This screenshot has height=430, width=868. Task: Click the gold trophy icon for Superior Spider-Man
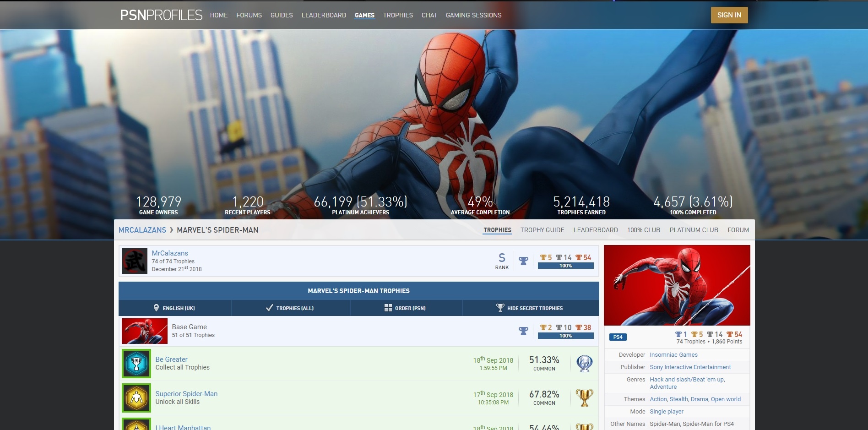[x=585, y=398]
